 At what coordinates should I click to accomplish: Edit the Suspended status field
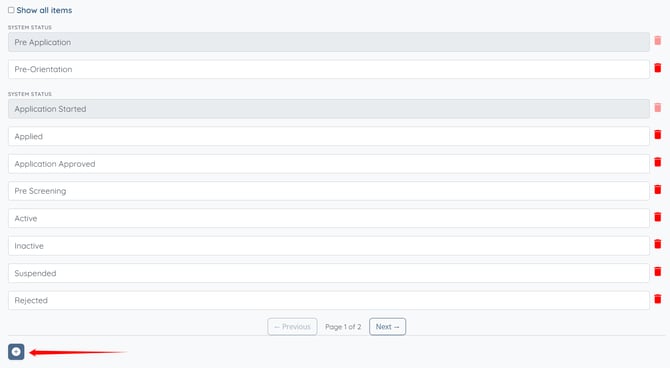tap(329, 273)
